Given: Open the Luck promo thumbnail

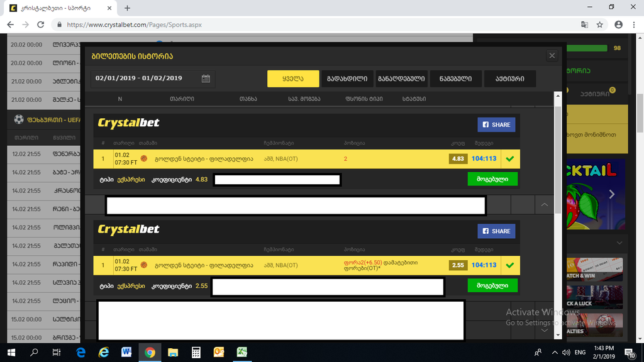Looking at the screenshot, I should (x=594, y=297).
